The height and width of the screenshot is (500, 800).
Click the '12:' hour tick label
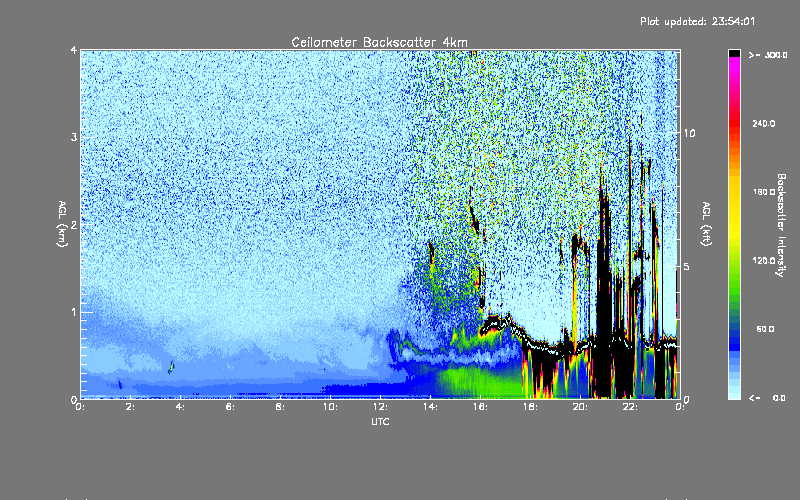(381, 407)
